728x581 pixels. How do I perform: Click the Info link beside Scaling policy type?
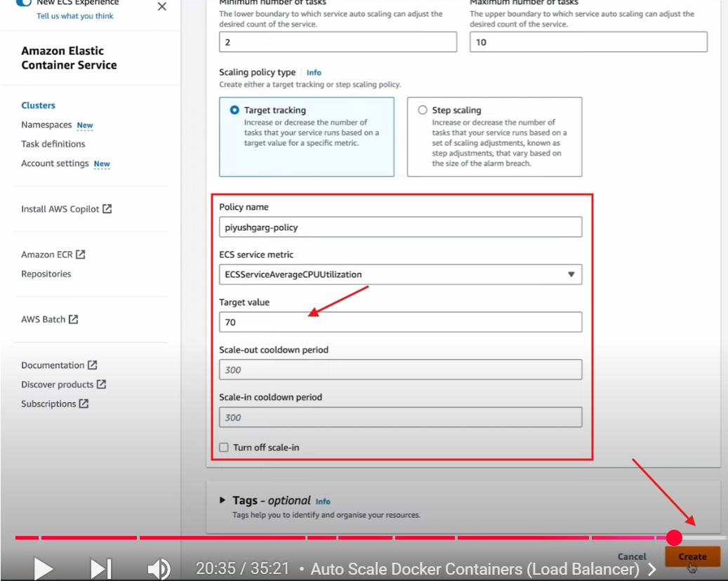314,72
